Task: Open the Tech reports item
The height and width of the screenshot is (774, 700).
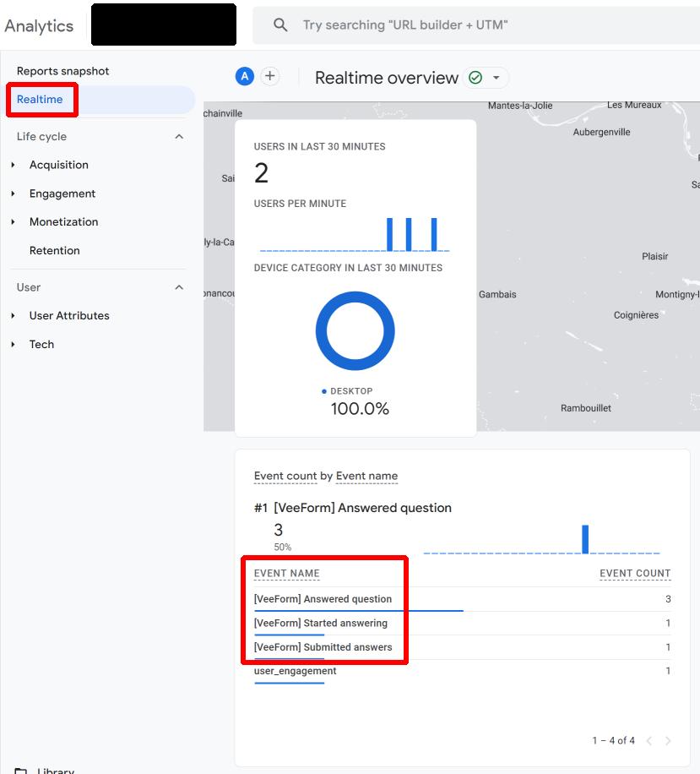Action: 41,344
